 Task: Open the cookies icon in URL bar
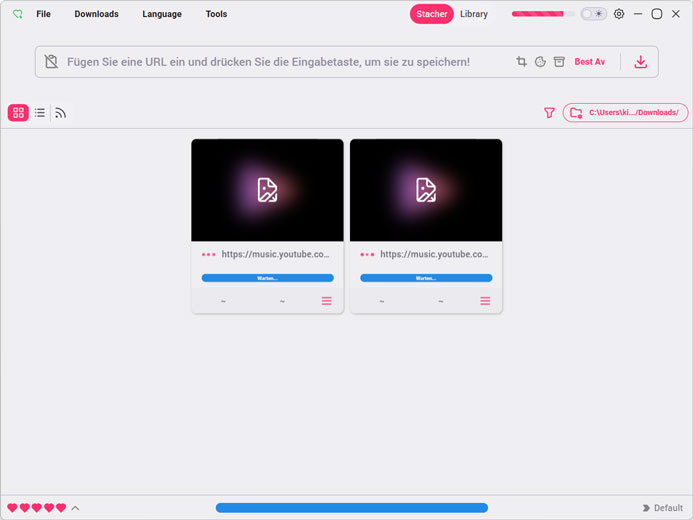pyautogui.click(x=540, y=62)
